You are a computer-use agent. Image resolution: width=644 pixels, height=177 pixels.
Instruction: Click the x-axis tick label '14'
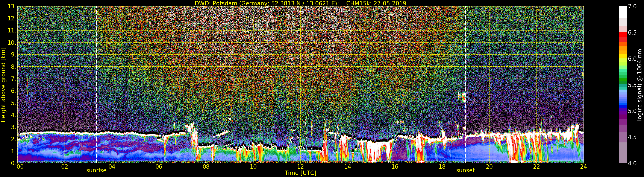coord(347,166)
